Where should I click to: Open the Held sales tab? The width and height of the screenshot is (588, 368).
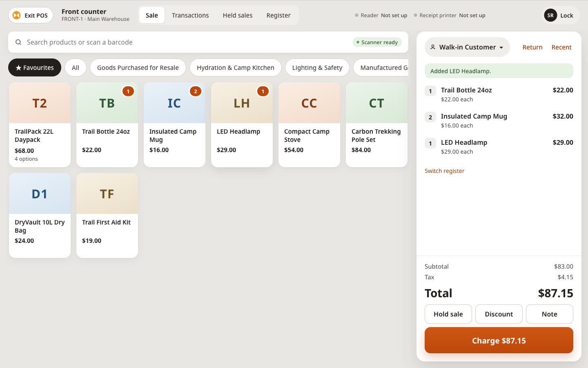point(238,15)
